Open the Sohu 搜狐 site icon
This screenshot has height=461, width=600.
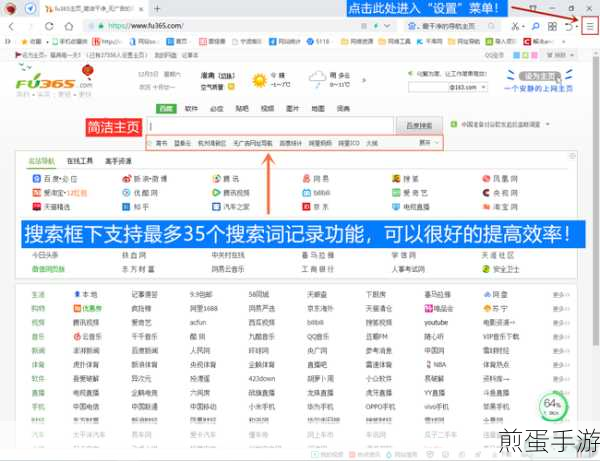coord(396,179)
